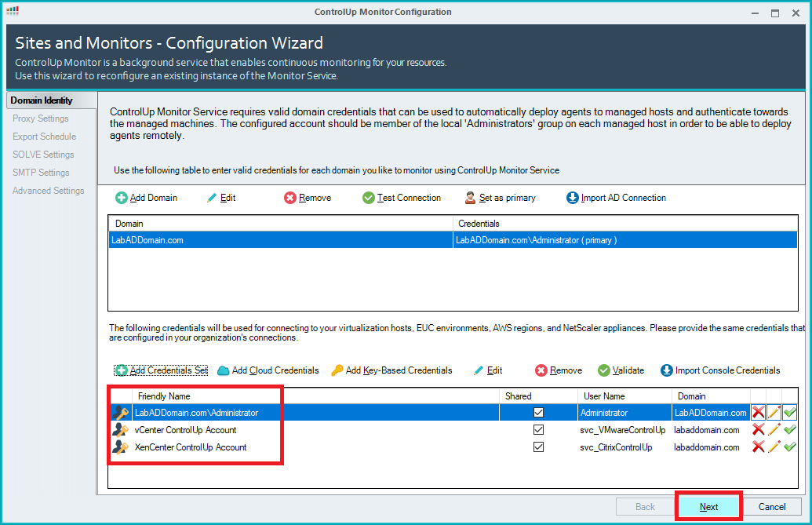Select the LabADDomain.com domain row
The height and width of the screenshot is (525, 812).
tap(280, 240)
